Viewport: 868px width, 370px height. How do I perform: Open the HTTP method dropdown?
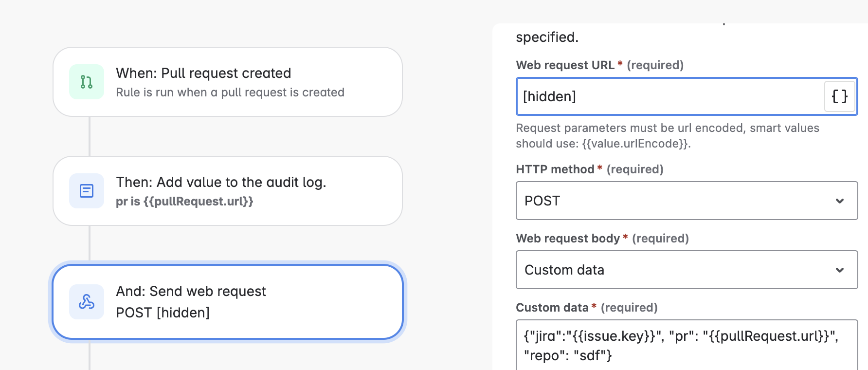click(x=687, y=201)
